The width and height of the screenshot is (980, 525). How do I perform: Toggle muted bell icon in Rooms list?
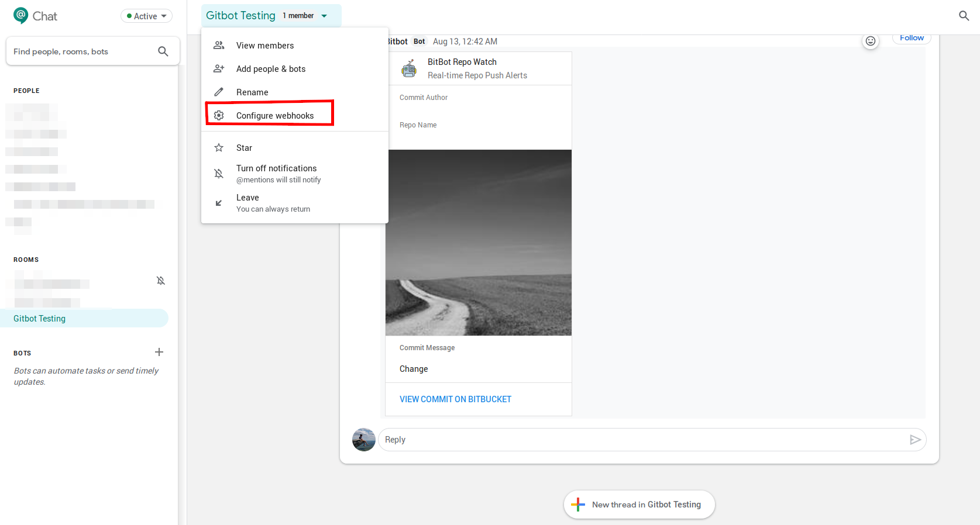tap(161, 281)
